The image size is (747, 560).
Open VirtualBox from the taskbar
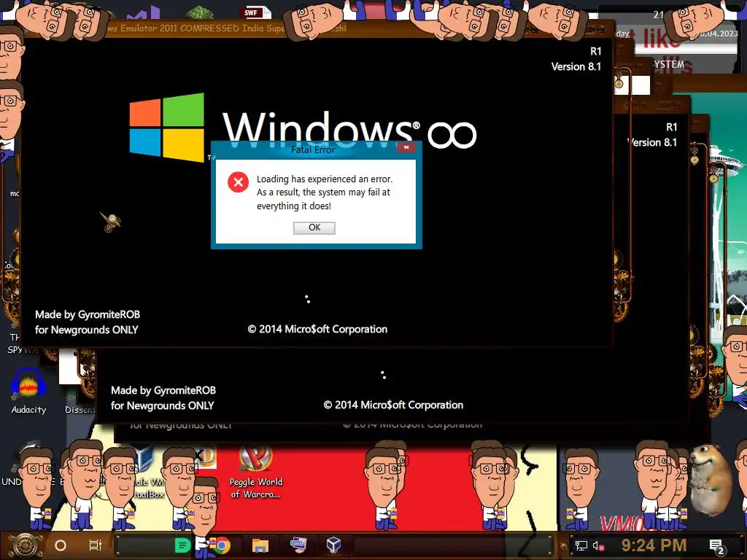pyautogui.click(x=333, y=544)
